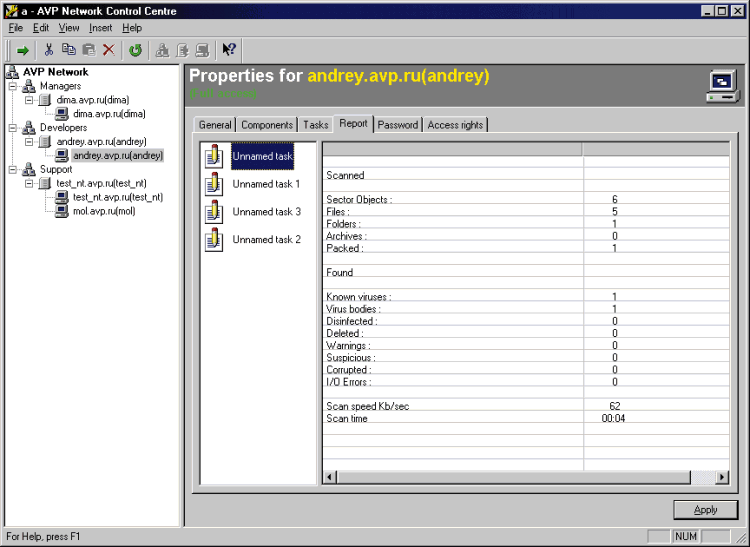
Task: Click the NUM indicator in status bar
Action: (685, 536)
